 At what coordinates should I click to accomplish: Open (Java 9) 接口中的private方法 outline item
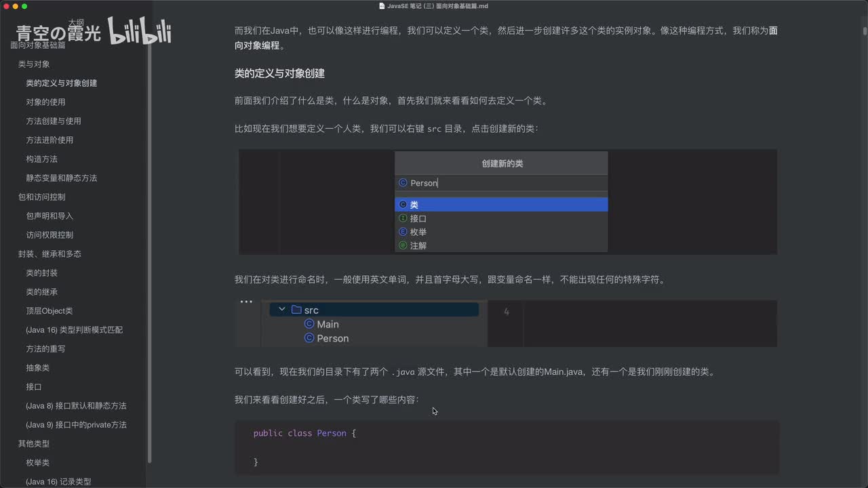click(x=76, y=425)
